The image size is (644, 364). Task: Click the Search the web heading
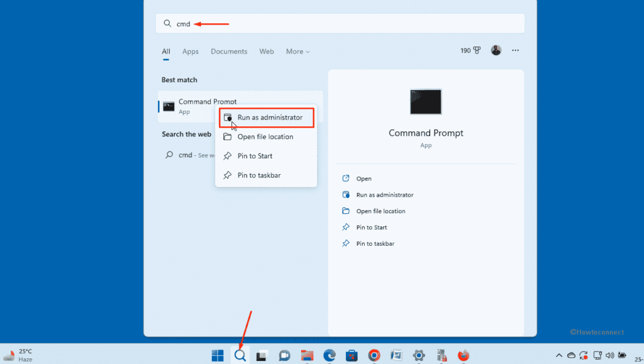coord(186,134)
